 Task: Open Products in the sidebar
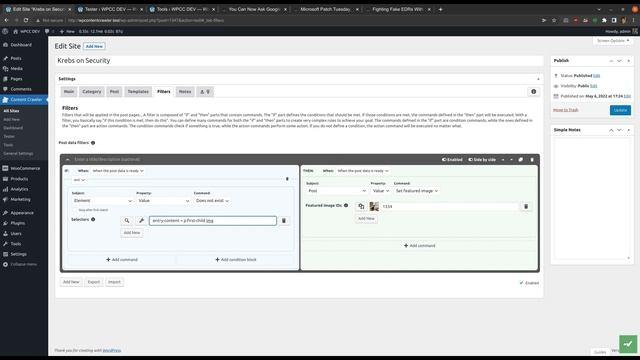point(19,179)
